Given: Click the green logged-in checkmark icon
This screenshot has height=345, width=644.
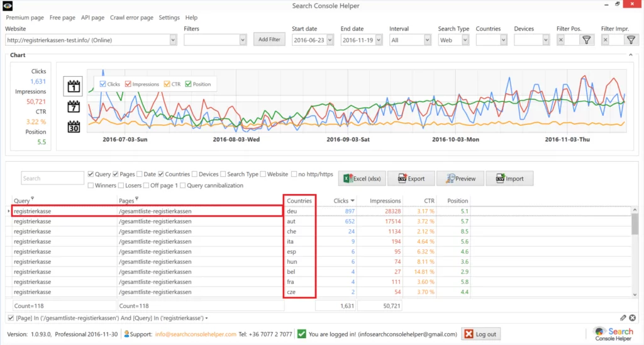Looking at the screenshot, I should click(301, 334).
